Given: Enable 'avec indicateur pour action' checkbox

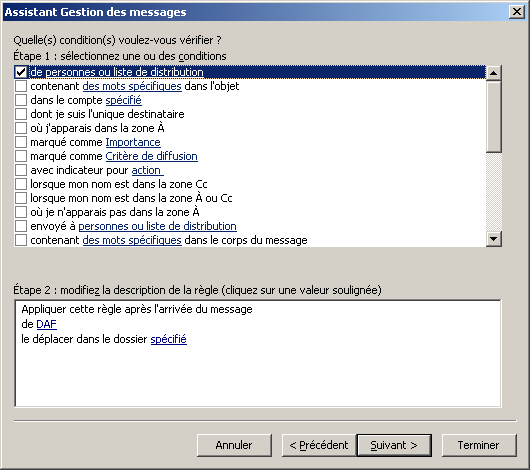Looking at the screenshot, I should (x=21, y=170).
